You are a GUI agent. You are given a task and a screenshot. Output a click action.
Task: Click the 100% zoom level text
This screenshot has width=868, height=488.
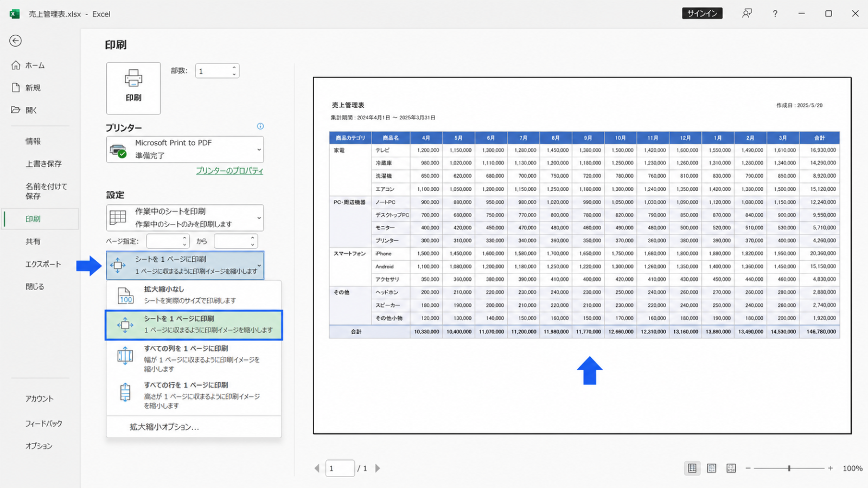852,468
